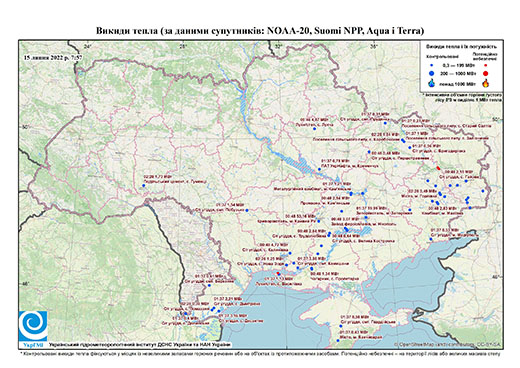
Task: Click the red heat marker near Mykolaiv coast
Action: [x=279, y=274]
